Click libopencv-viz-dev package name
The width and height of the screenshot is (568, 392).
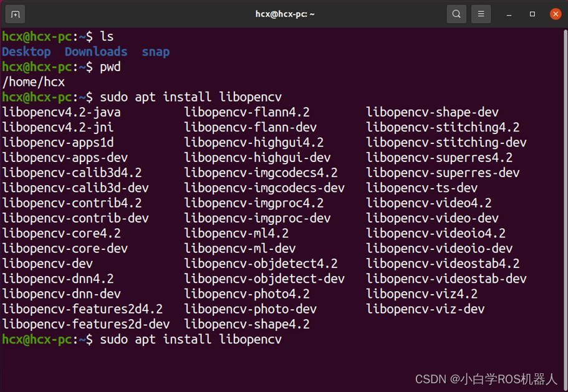click(425, 310)
